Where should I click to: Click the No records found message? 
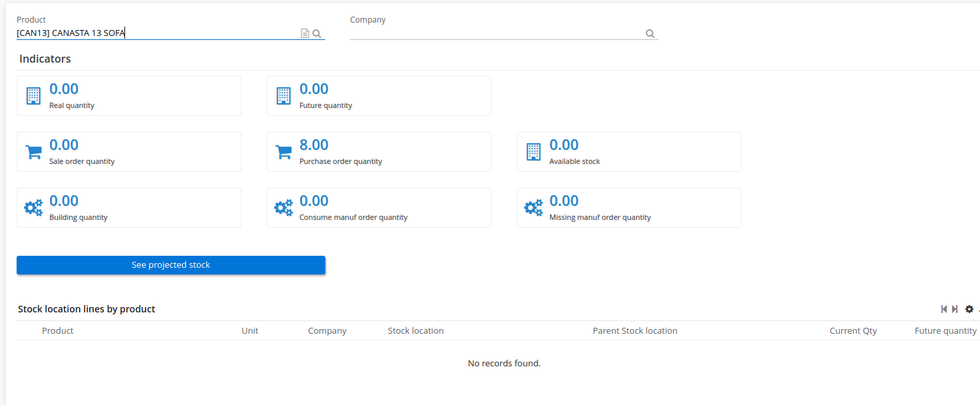[x=504, y=363]
